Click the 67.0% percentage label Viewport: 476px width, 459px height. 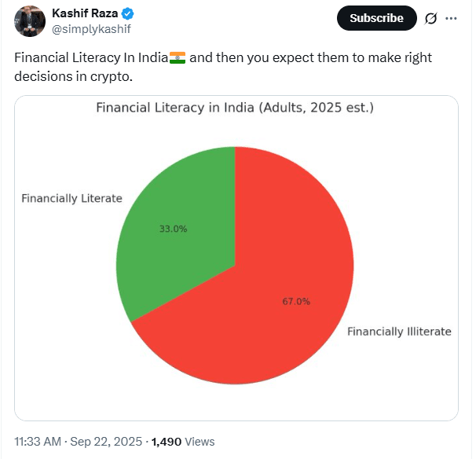coord(296,301)
